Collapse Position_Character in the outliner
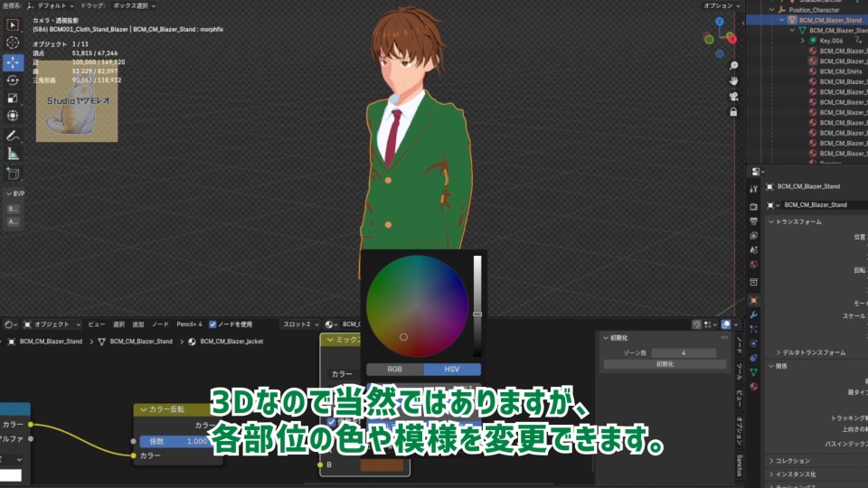868x488 pixels. click(771, 10)
